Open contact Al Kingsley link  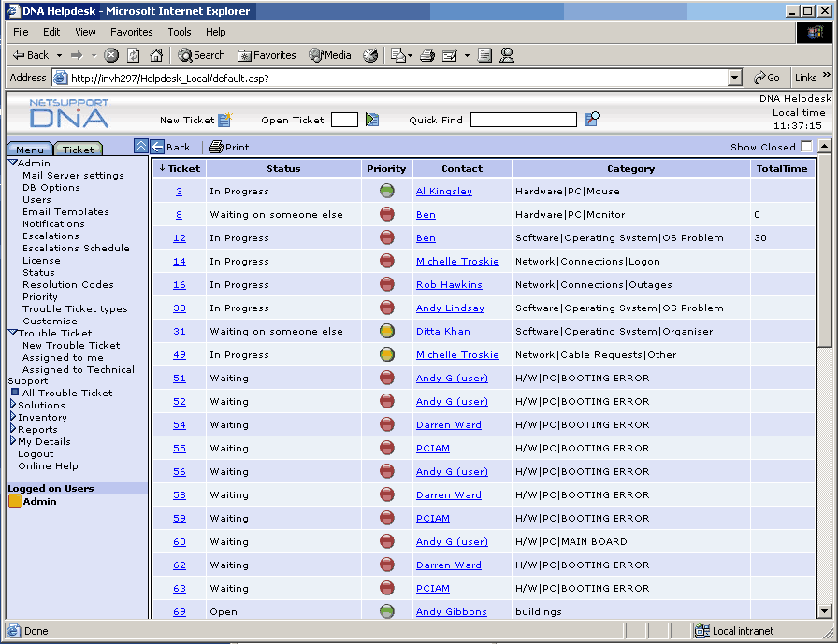click(x=443, y=192)
